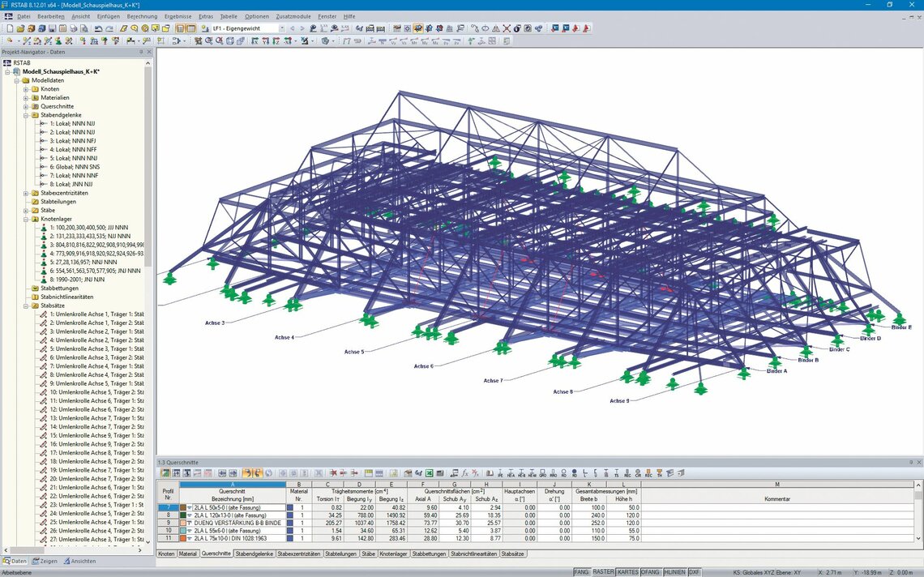The height and width of the screenshot is (577, 924).
Task: Select Stabbettungen in navigator tree
Action: [x=59, y=288]
